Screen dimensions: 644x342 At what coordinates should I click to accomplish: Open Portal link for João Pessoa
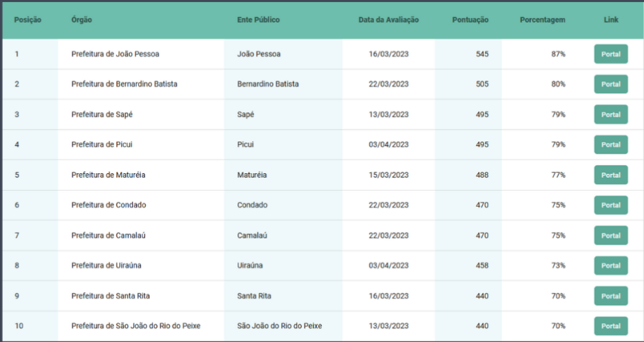(610, 54)
